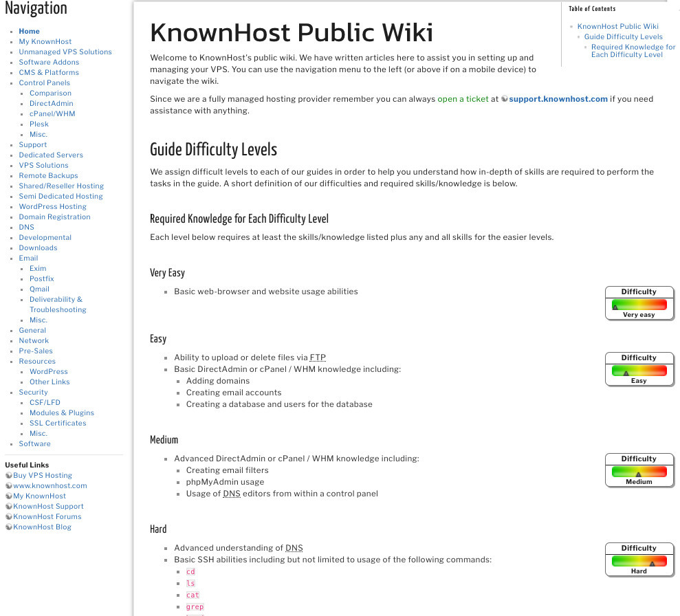
Task: Jump to KnownHost Public Wiki in contents
Action: 617,26
